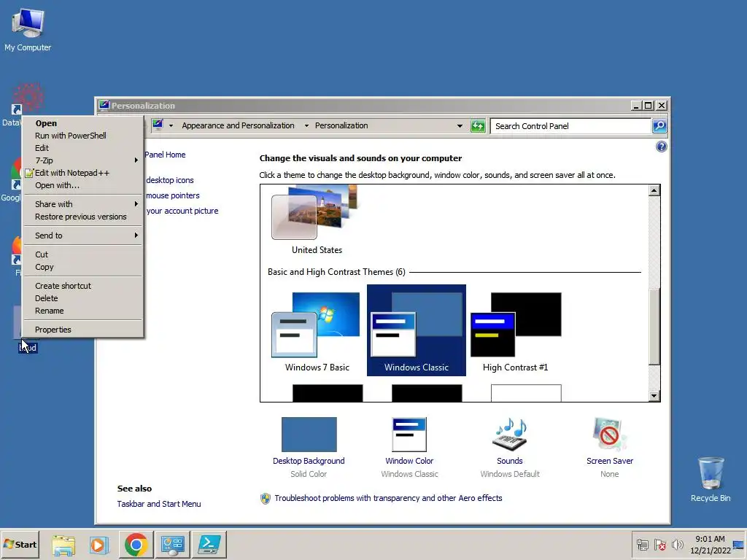
Task: Click Change desktop icons link
Action: (169, 181)
